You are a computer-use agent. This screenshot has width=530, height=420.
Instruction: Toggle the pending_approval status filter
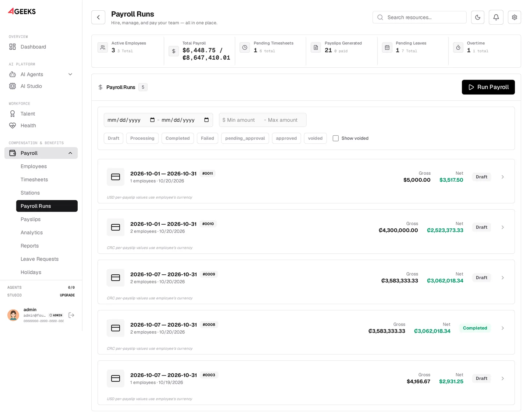[245, 138]
